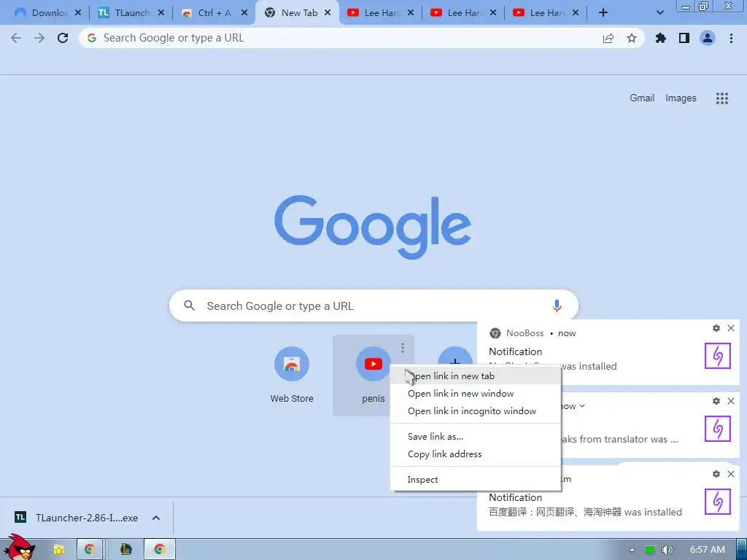Reload the current page
This screenshot has width=747, height=560.
[63, 38]
